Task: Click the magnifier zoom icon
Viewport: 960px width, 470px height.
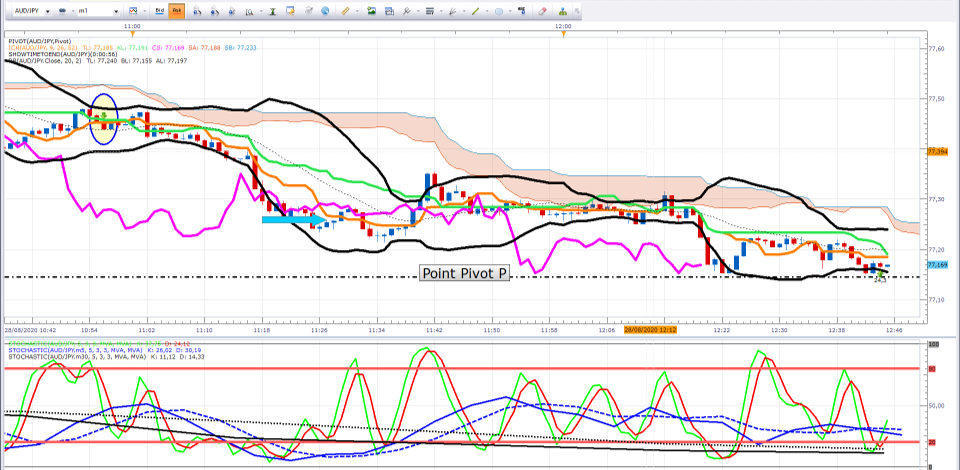Action: pos(249,12)
